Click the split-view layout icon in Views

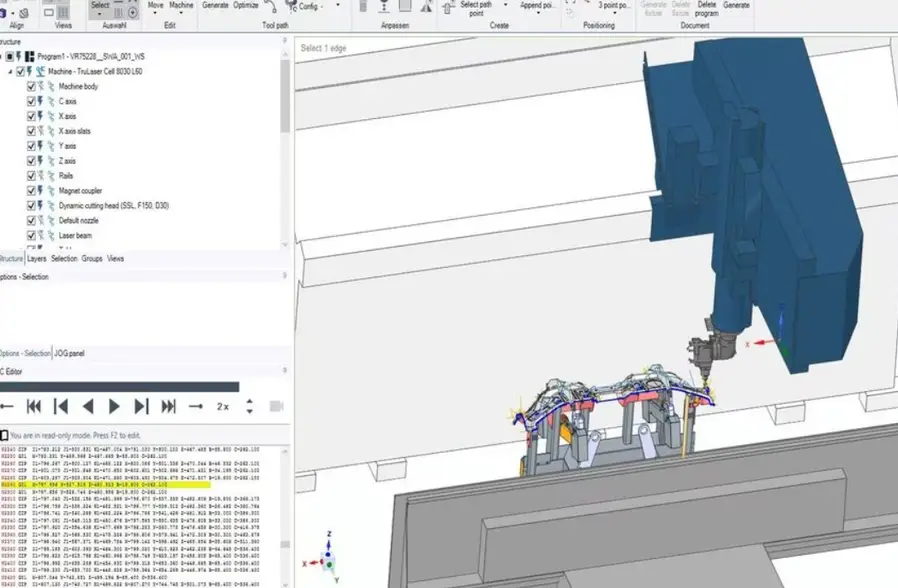pyautogui.click(x=63, y=12)
